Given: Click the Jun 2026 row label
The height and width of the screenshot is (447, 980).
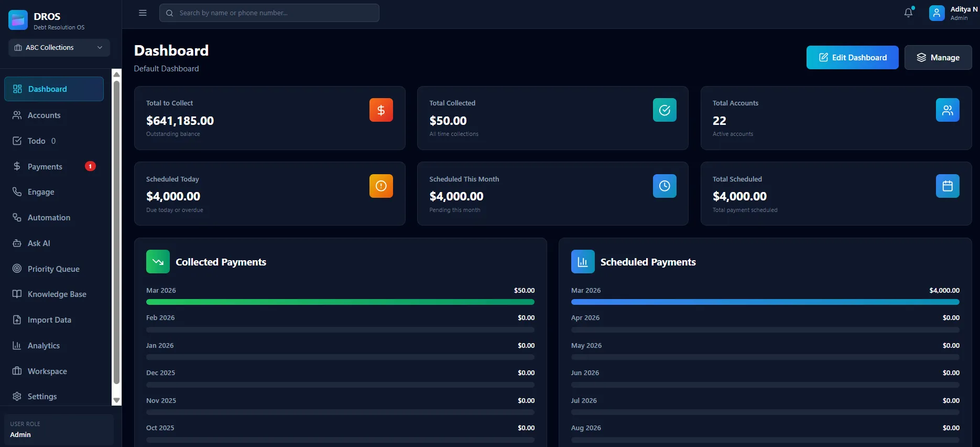Looking at the screenshot, I should (x=585, y=373).
